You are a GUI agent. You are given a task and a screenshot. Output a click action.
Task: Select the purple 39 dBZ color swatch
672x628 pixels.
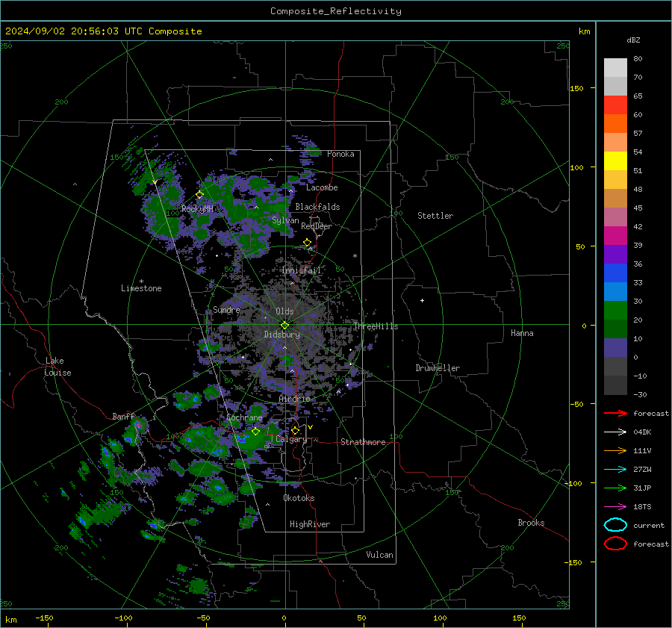click(x=615, y=254)
